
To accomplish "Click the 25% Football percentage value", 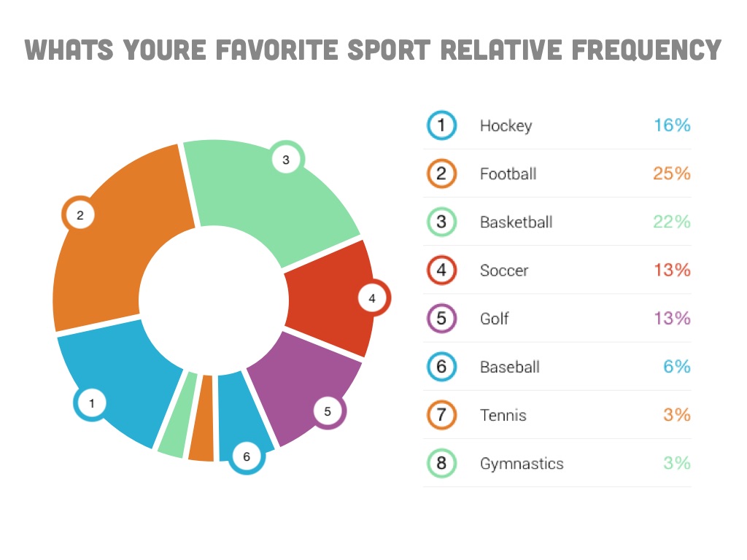I will [672, 174].
